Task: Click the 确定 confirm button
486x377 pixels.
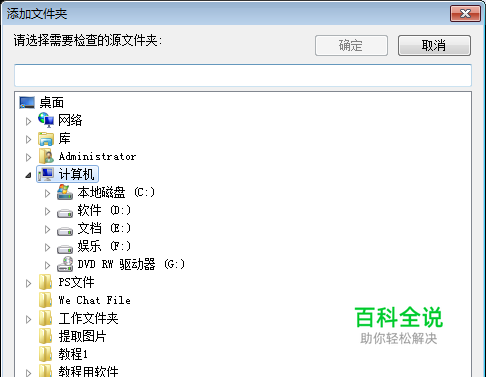Action: (x=351, y=45)
